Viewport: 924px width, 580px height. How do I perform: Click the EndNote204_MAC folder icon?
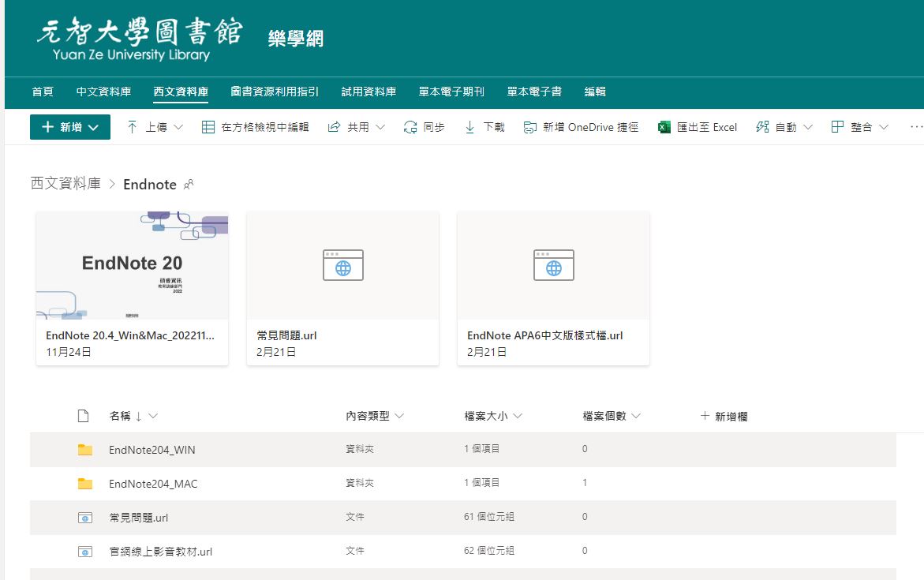click(85, 483)
